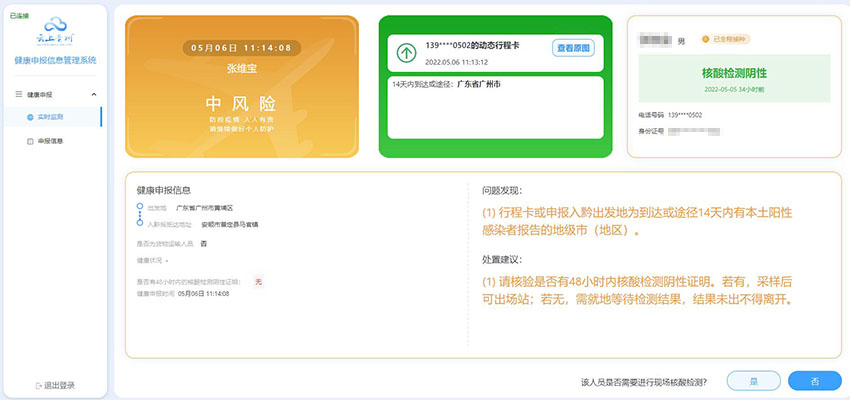Image resolution: width=850 pixels, height=400 pixels.
Task: Click 139****0502的动态行程卡 title
Action: tap(472, 46)
